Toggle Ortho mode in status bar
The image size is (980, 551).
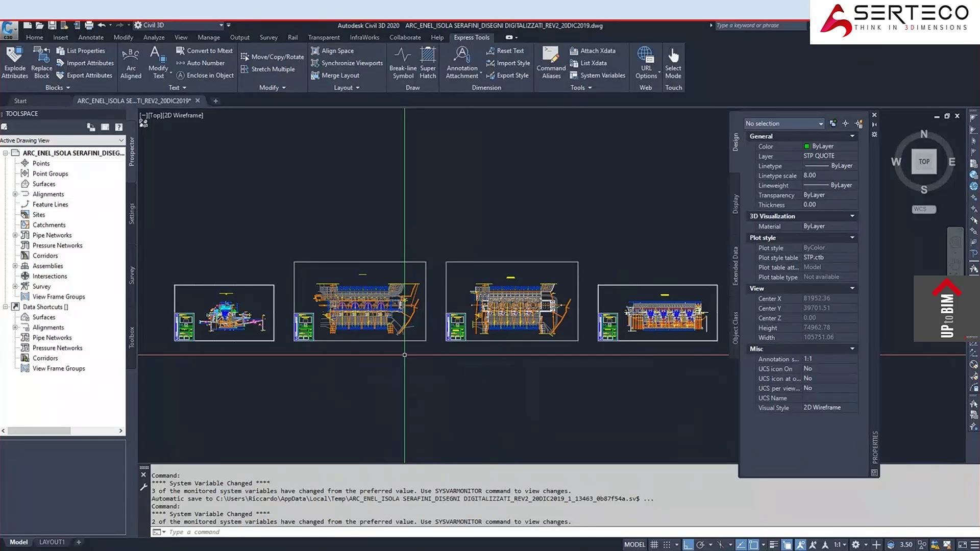click(x=688, y=544)
